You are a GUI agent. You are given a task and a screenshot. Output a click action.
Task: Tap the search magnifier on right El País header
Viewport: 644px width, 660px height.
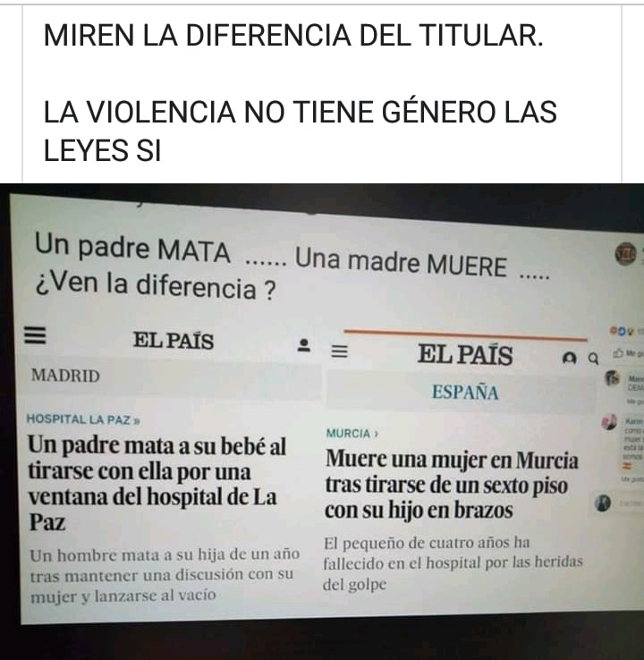[x=593, y=359]
